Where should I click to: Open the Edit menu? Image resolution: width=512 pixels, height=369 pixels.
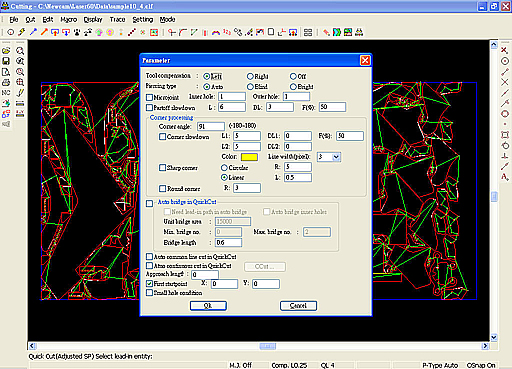(x=48, y=20)
